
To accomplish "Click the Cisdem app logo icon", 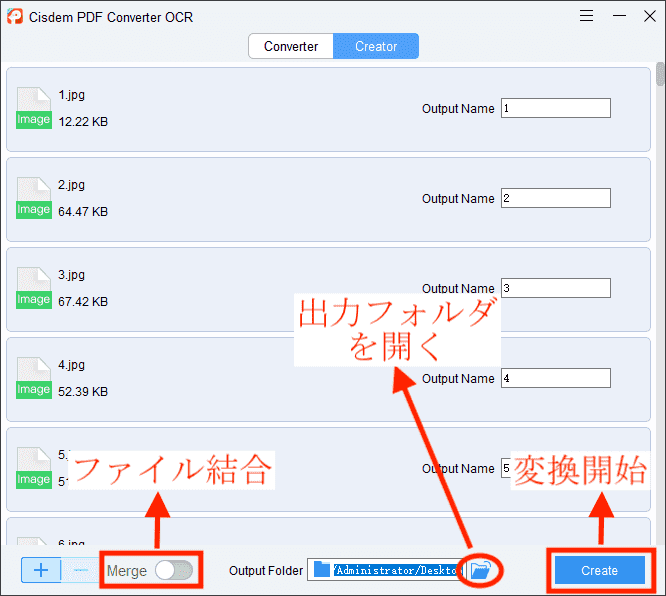I will 15,17.
